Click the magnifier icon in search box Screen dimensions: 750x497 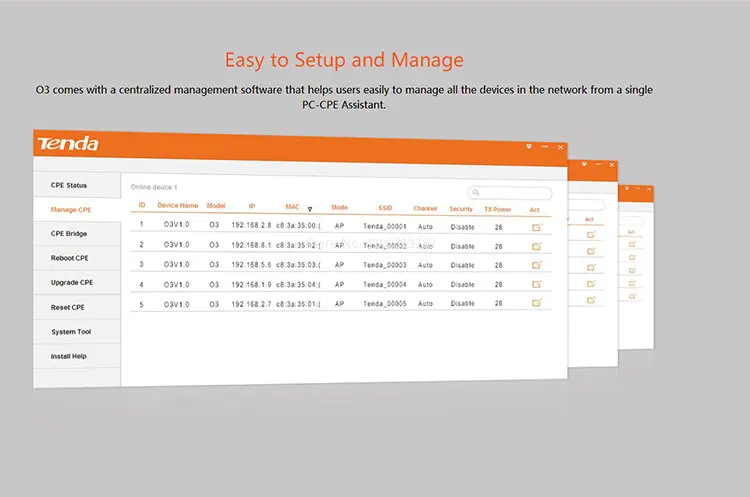pos(477,192)
